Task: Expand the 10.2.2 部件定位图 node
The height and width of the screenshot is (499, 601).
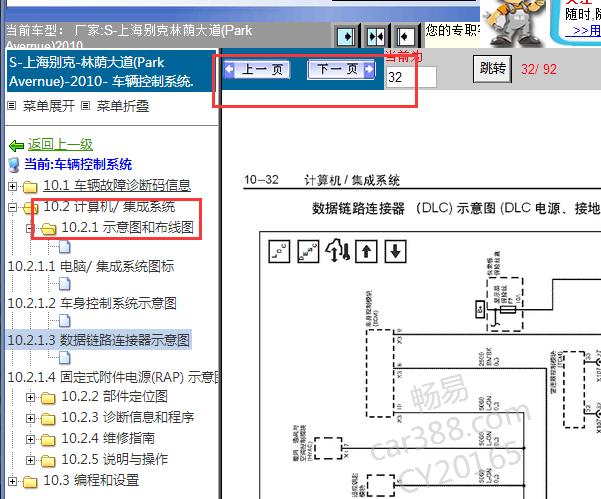Action: tap(30, 397)
